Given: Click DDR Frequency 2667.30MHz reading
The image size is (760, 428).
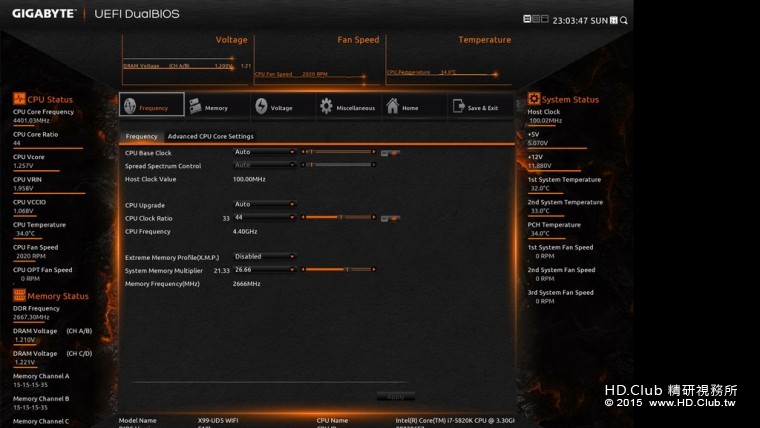Looking at the screenshot, I should tap(32, 317).
